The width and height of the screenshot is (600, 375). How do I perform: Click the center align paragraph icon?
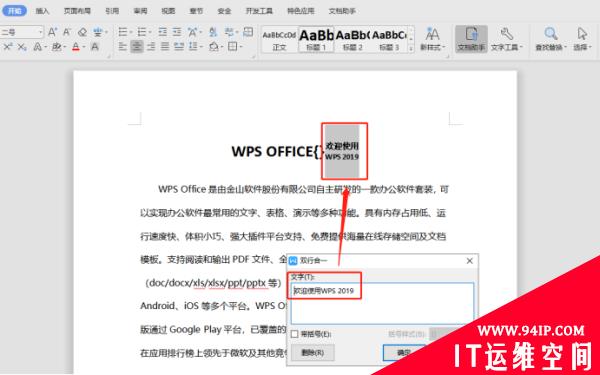[x=137, y=47]
